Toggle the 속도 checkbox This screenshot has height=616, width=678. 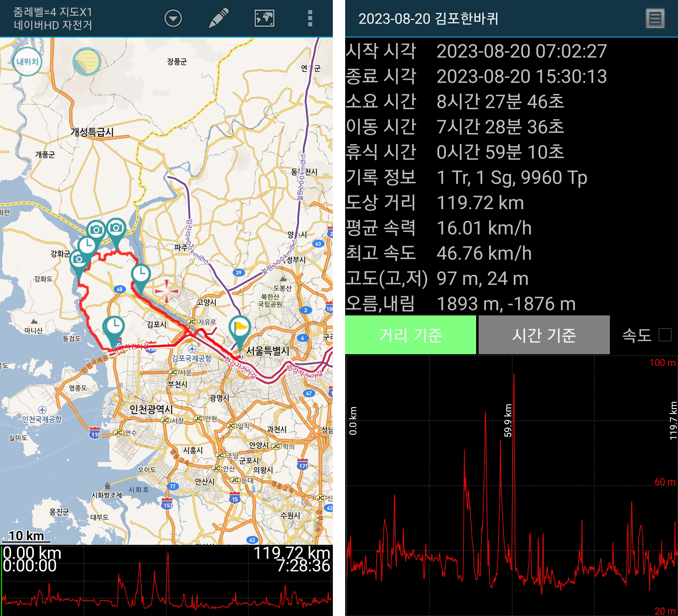click(665, 335)
